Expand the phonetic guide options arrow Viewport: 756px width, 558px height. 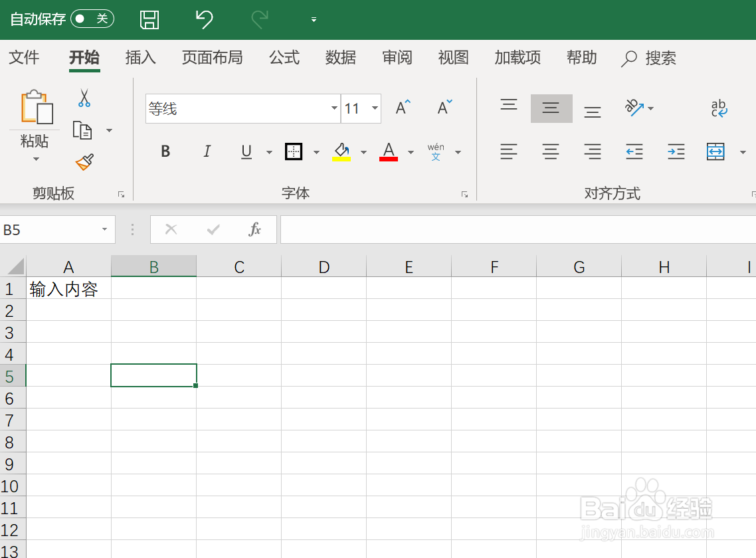tap(458, 152)
